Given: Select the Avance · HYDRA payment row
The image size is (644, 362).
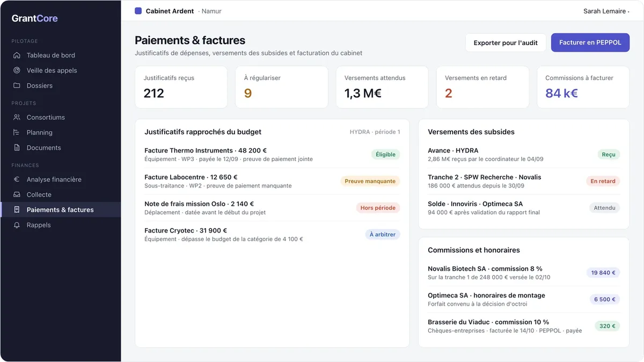Looking at the screenshot, I should pyautogui.click(x=524, y=155).
